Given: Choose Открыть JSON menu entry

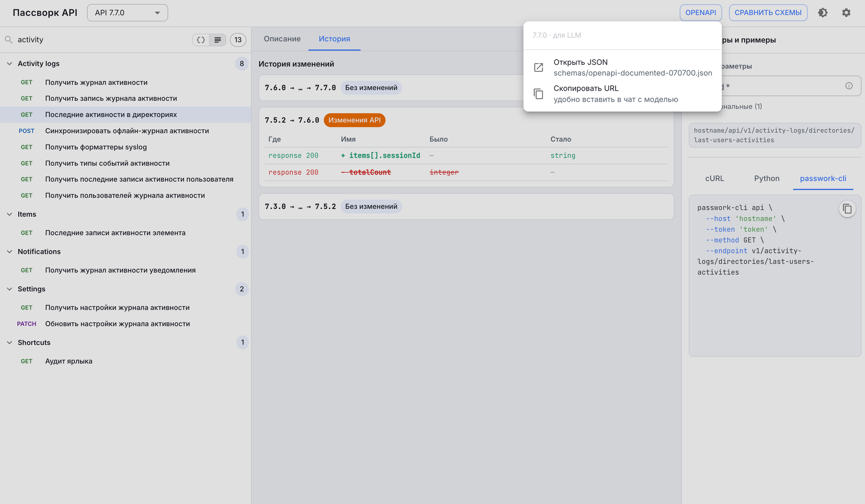Looking at the screenshot, I should click(622, 67).
